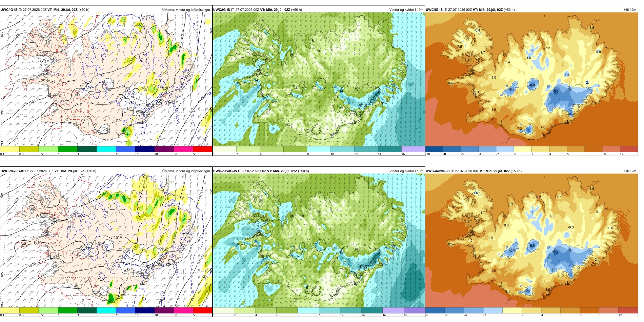Click the 4.0 northeast temperature label in the bottom map

pyautogui.click(x=592, y=188)
